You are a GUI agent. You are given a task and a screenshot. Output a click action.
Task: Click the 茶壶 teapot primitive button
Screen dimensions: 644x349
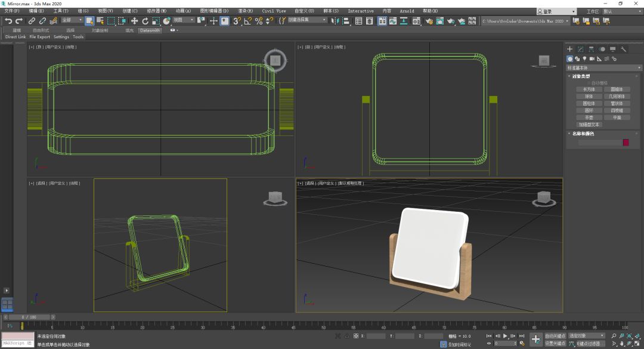tap(589, 118)
